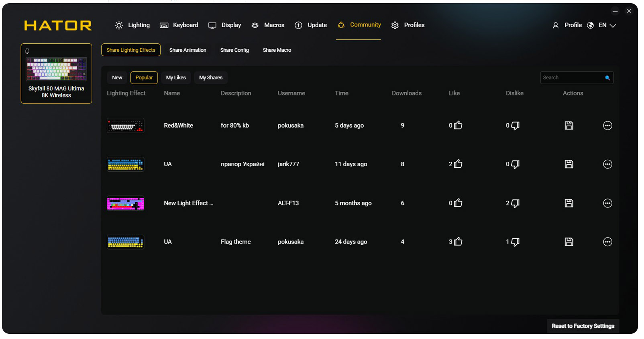
Task: Switch to Share Animation section
Action: tap(187, 50)
